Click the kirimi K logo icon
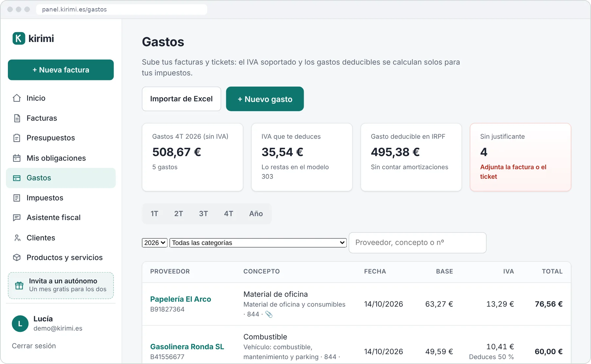 pyautogui.click(x=19, y=38)
